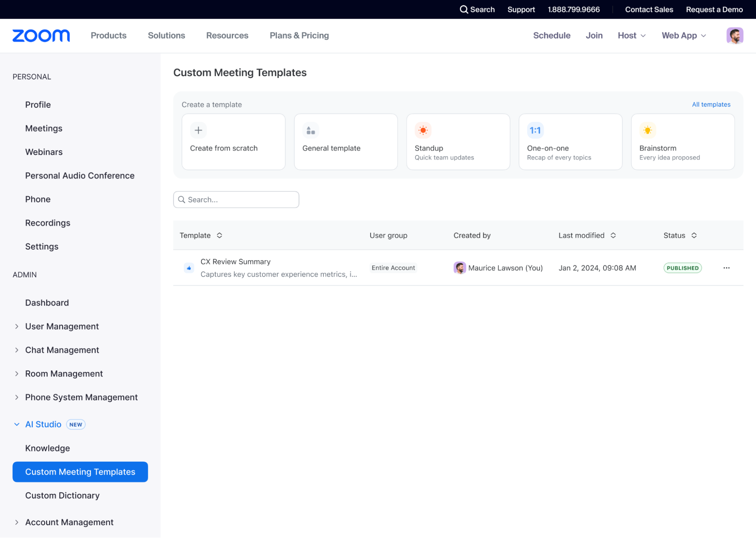The width and height of the screenshot is (756, 538).
Task: Click Search text in the top bar
Action: [482, 9]
